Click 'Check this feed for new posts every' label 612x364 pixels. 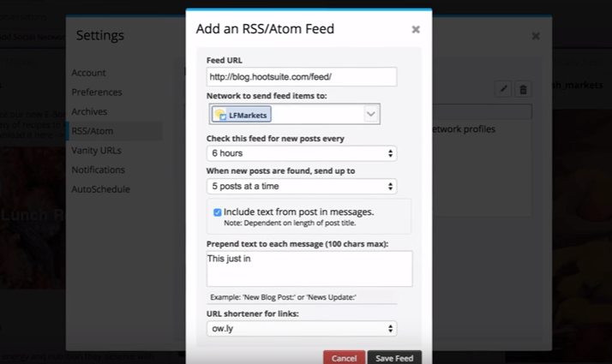[275, 139]
